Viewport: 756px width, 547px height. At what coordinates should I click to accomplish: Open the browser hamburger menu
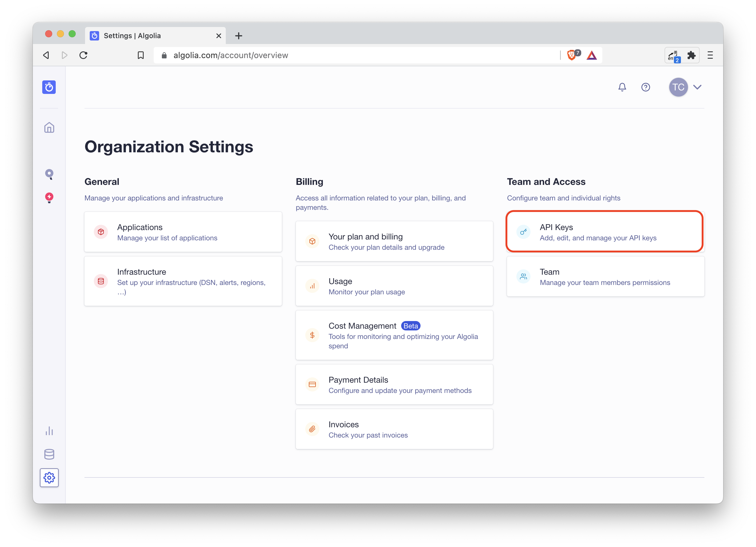pos(710,55)
